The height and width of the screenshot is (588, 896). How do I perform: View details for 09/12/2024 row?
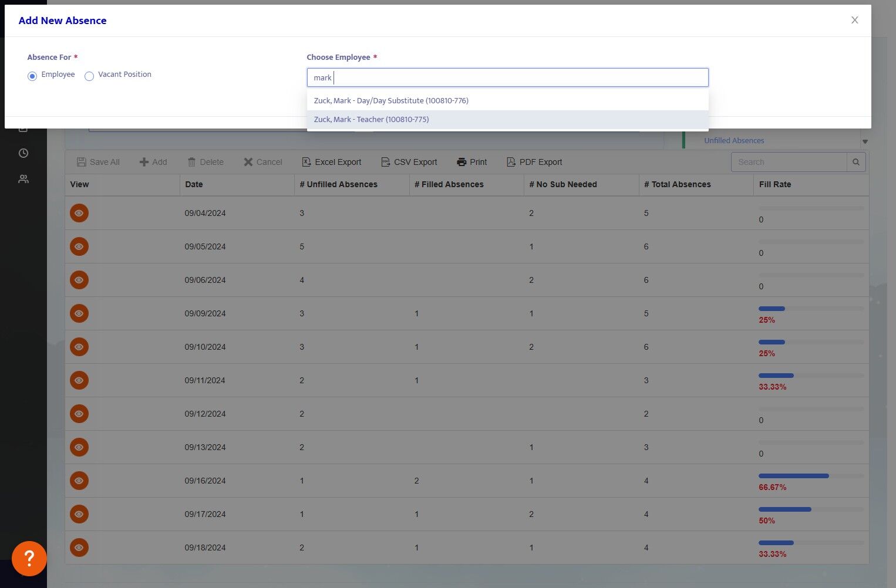79,414
